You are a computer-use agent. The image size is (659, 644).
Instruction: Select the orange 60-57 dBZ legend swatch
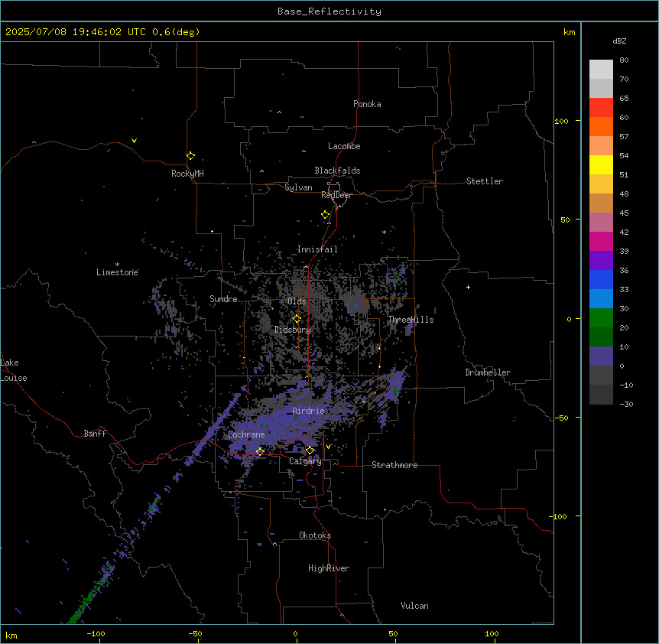coord(601,126)
